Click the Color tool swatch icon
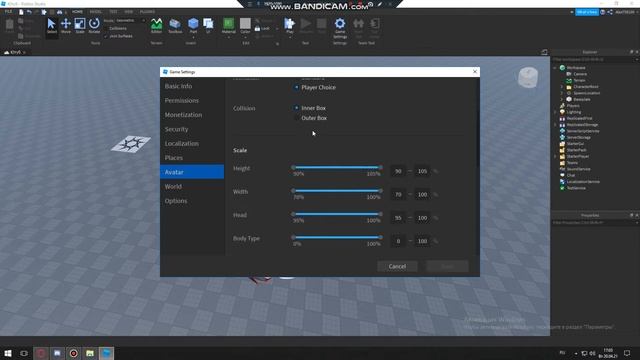Viewport: 640px width, 360px height. point(245,24)
